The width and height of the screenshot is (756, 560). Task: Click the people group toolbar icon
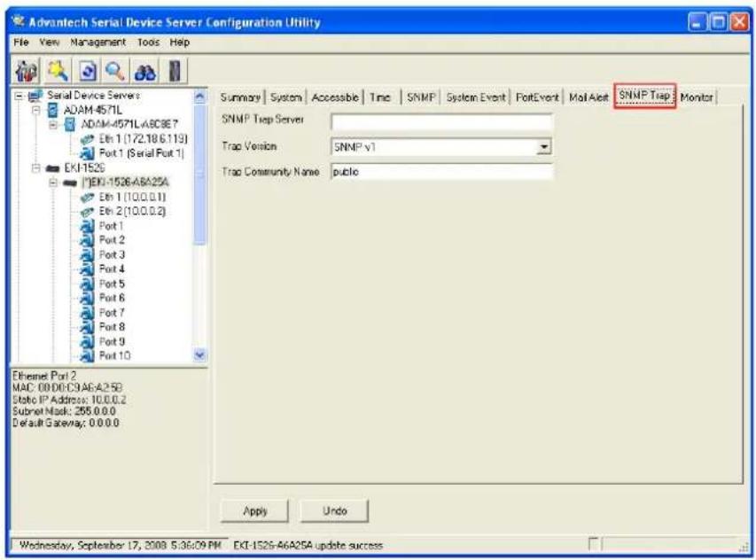click(x=26, y=71)
